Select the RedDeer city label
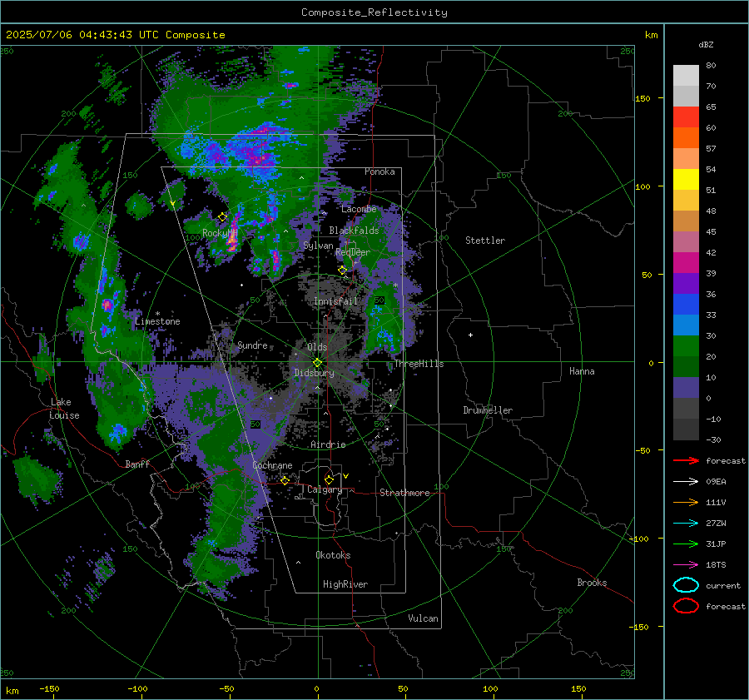The image size is (749, 700). tap(353, 252)
